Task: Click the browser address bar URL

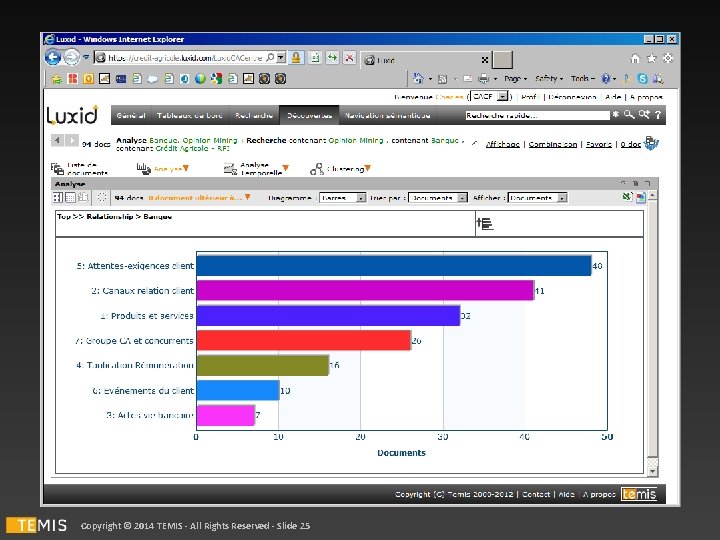Action: coord(185,58)
